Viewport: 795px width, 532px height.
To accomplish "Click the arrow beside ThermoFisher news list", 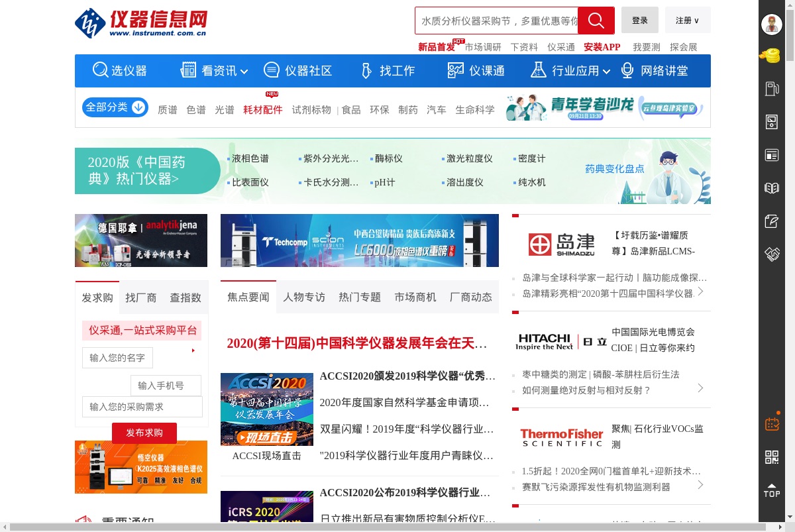I will pos(700,485).
